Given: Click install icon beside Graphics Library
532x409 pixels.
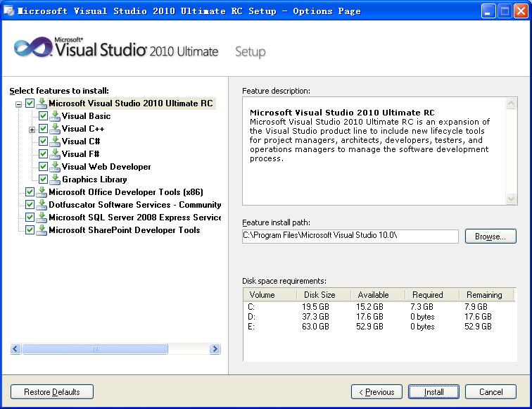Looking at the screenshot, I should click(55, 180).
